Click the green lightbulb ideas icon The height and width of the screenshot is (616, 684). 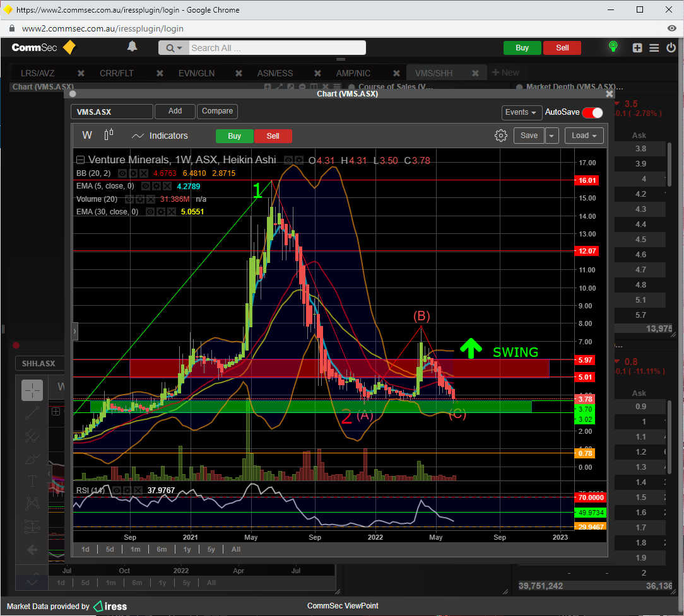coord(613,47)
